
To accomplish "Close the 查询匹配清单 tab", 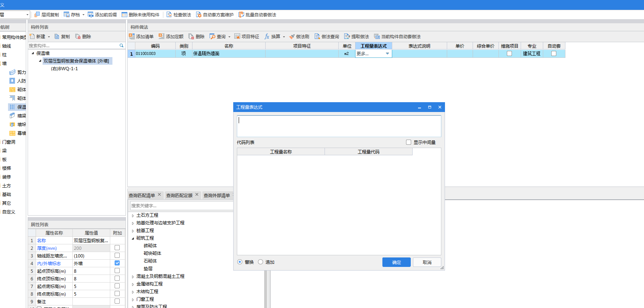I will coord(159,195).
